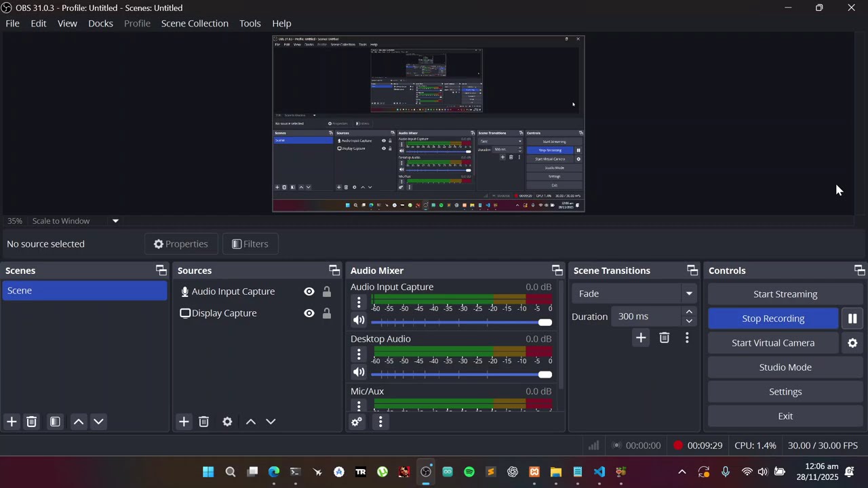868x488 pixels.
Task: Select the Scene item in Scenes list
Action: (84, 291)
